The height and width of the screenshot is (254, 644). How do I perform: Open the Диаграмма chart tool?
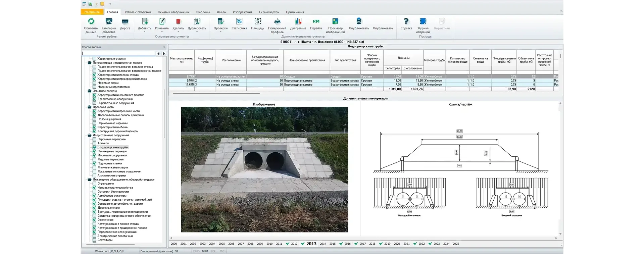coord(298,22)
